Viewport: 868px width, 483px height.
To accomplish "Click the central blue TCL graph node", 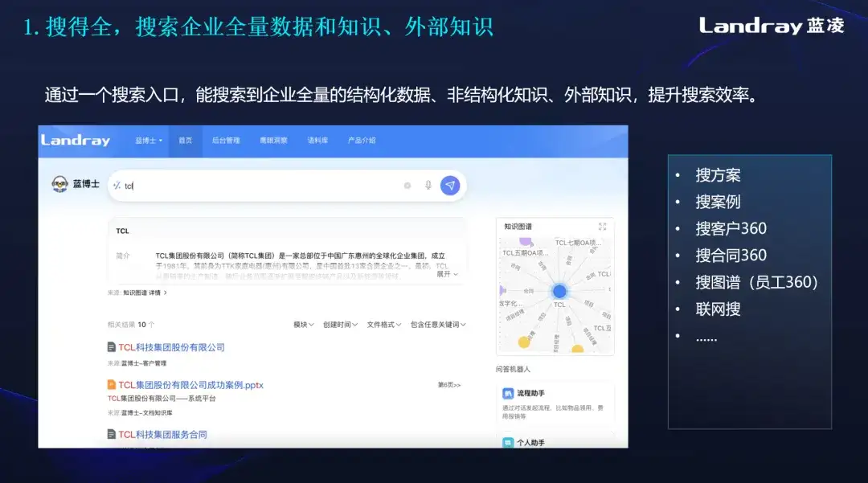I will coord(559,291).
